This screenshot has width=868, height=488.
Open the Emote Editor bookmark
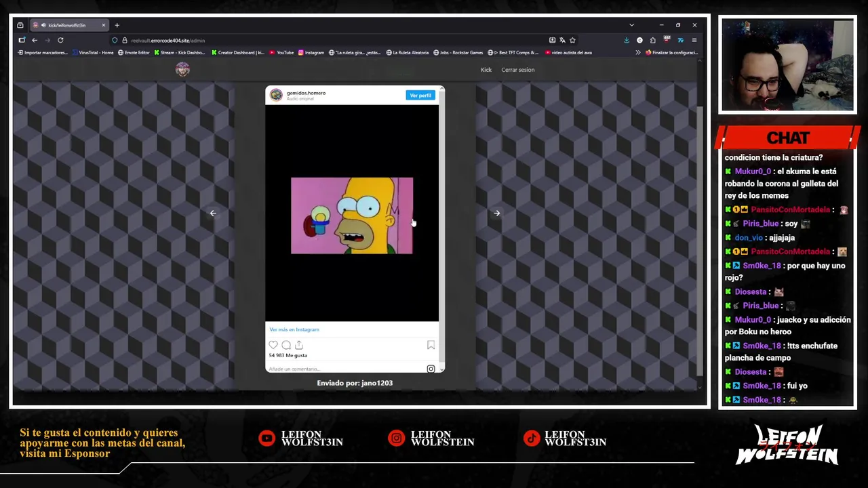[134, 52]
